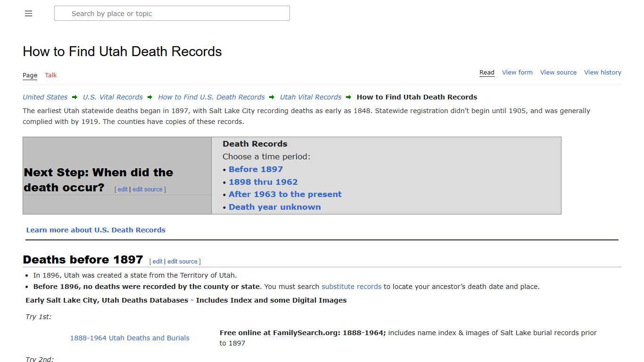The image size is (644, 362).
Task: Open 1888-1964 Utah Deaths and Burials
Action: [x=130, y=338]
